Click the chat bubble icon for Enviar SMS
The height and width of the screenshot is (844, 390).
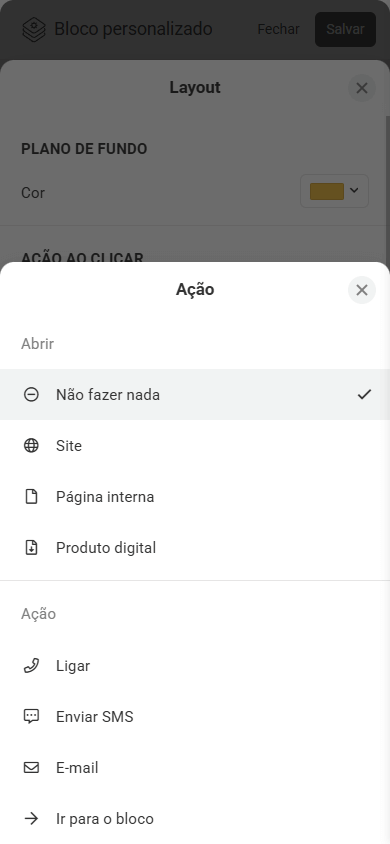click(x=31, y=716)
